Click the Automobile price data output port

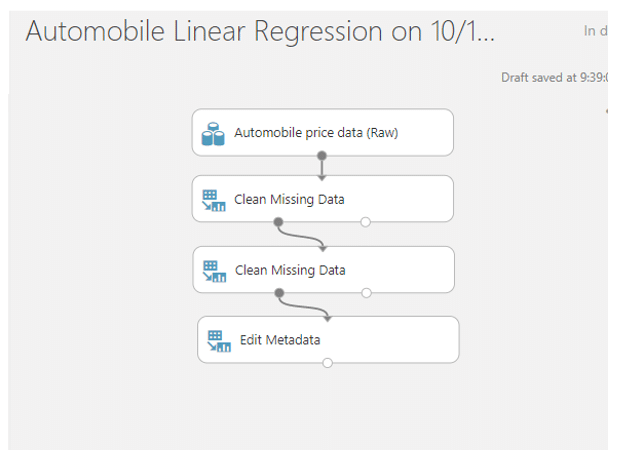(322, 155)
